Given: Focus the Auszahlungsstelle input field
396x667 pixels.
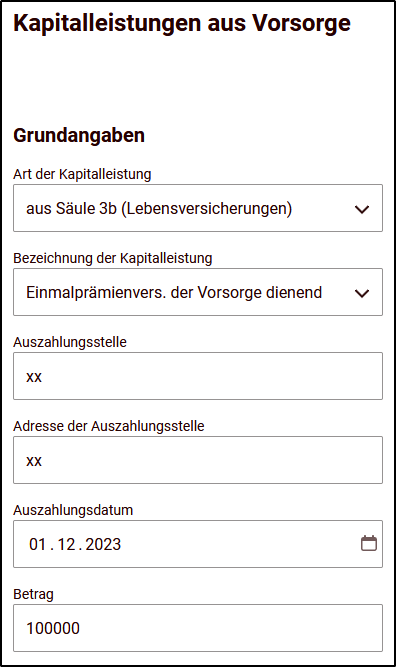Looking at the screenshot, I should (198, 376).
